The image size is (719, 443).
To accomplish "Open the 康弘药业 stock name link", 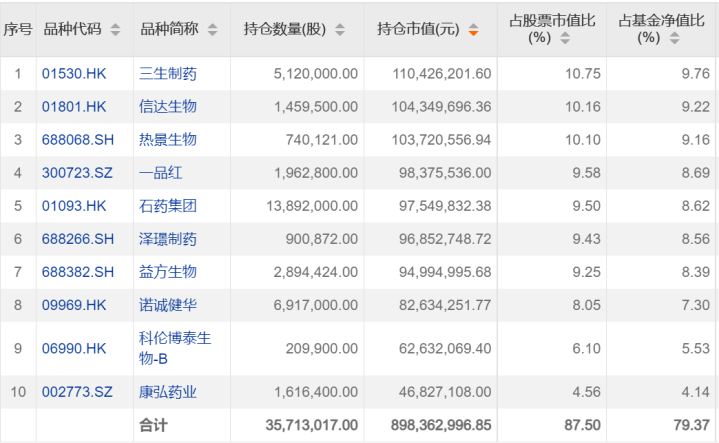I will pyautogui.click(x=168, y=392).
